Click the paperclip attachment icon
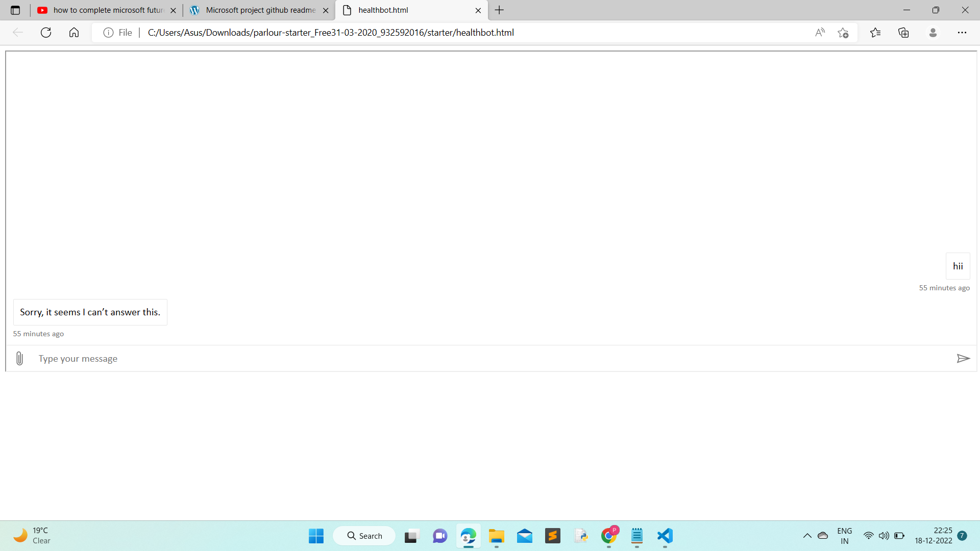 click(x=19, y=359)
